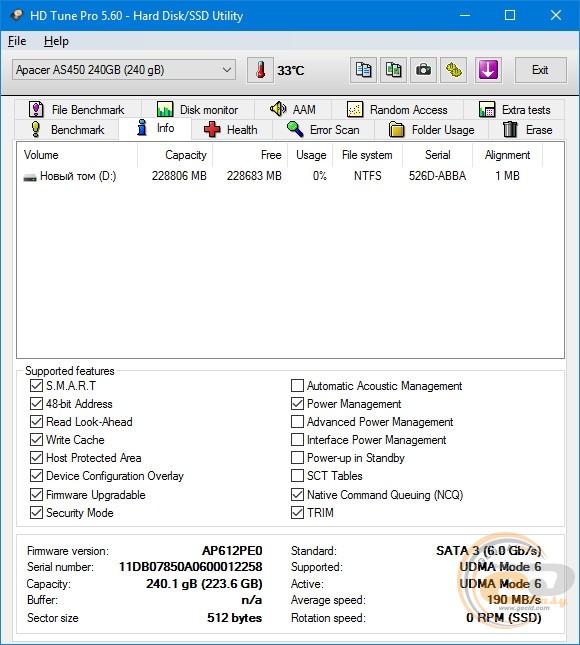
Task: Switch to the Benchmark tab
Action: coord(67,130)
